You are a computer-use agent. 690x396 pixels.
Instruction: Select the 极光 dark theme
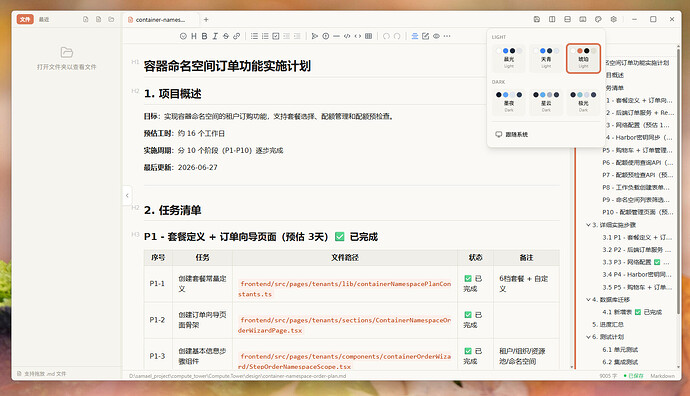583,102
